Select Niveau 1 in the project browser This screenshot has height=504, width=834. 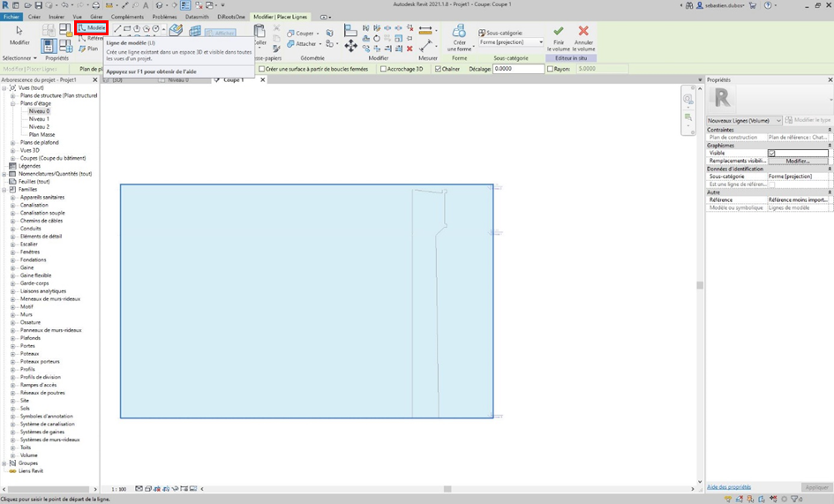(x=39, y=119)
